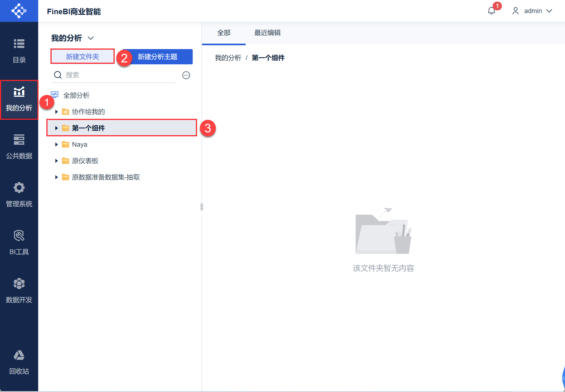The width and height of the screenshot is (565, 392).
Task: Select the 原数据准备数据集-抽取 label
Action: (x=106, y=177)
